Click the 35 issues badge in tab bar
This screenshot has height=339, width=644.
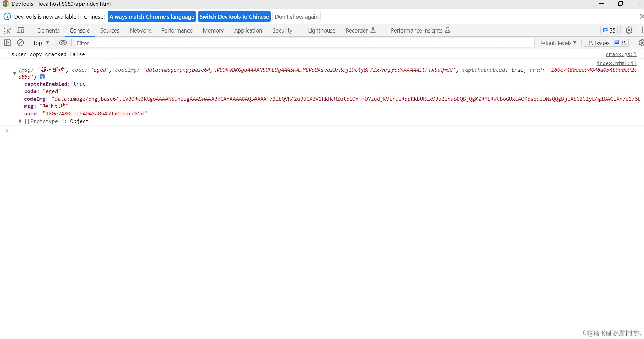[x=609, y=30]
